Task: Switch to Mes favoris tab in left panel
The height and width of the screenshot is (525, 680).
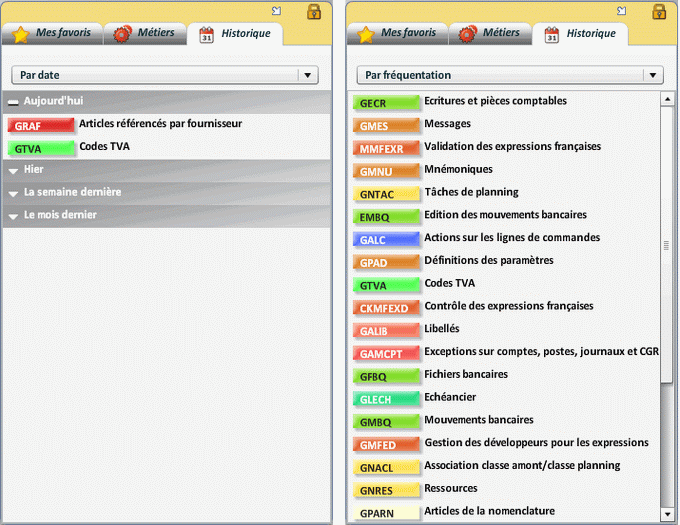Action: [x=52, y=33]
